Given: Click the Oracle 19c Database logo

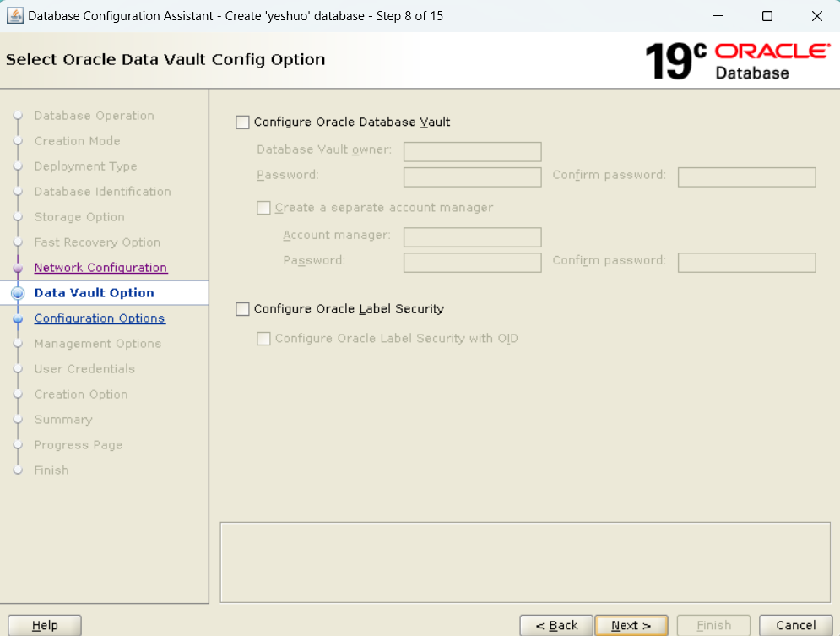Looking at the screenshot, I should pyautogui.click(x=738, y=61).
